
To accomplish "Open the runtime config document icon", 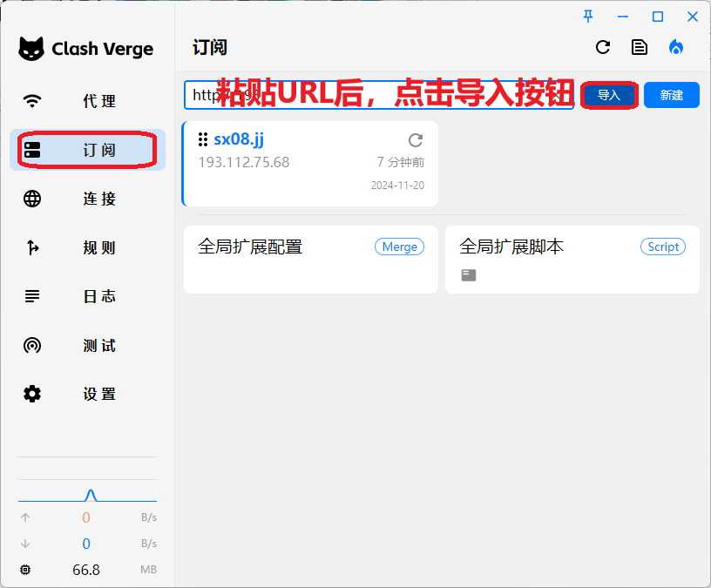I will coord(640,48).
